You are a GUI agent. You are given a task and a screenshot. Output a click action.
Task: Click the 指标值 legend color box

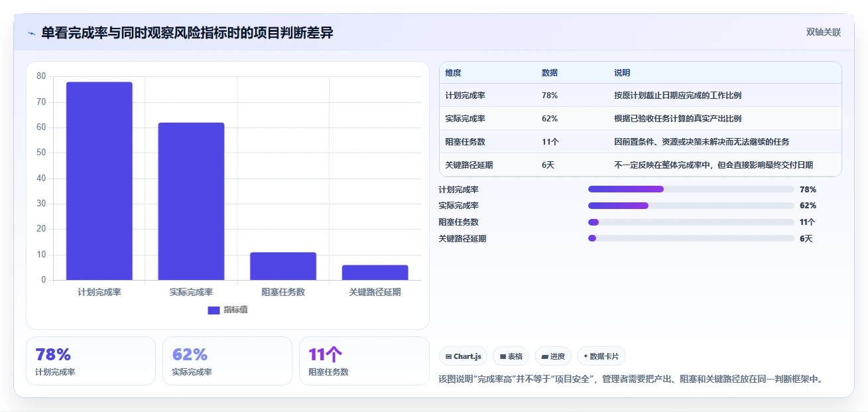pyautogui.click(x=214, y=310)
